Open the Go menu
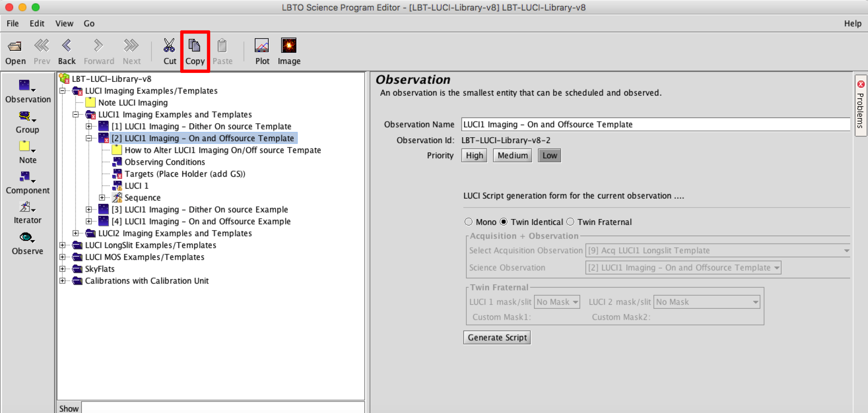The height and width of the screenshot is (413, 868). click(89, 23)
